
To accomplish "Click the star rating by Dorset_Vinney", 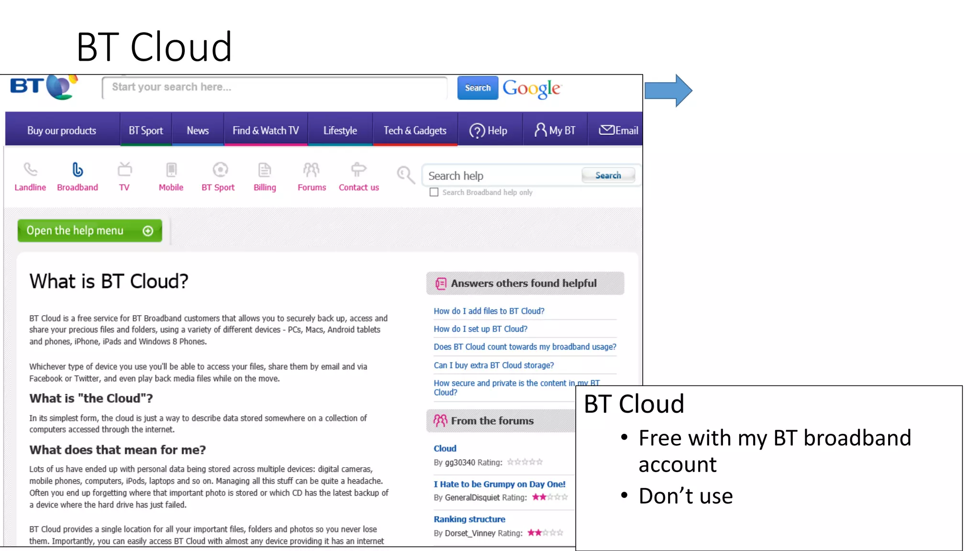I will [546, 533].
